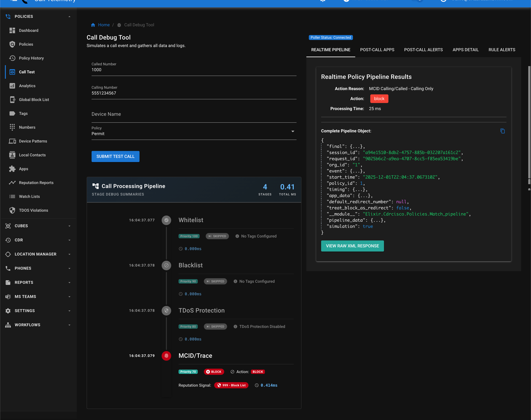Click the 0.41 TOTAL MS value

(x=287, y=187)
